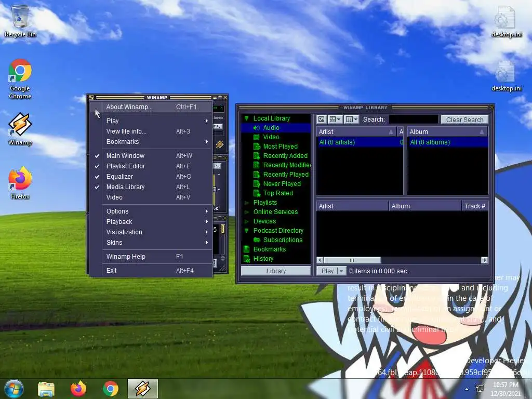Sort by Album header in upper pane

tap(447, 131)
